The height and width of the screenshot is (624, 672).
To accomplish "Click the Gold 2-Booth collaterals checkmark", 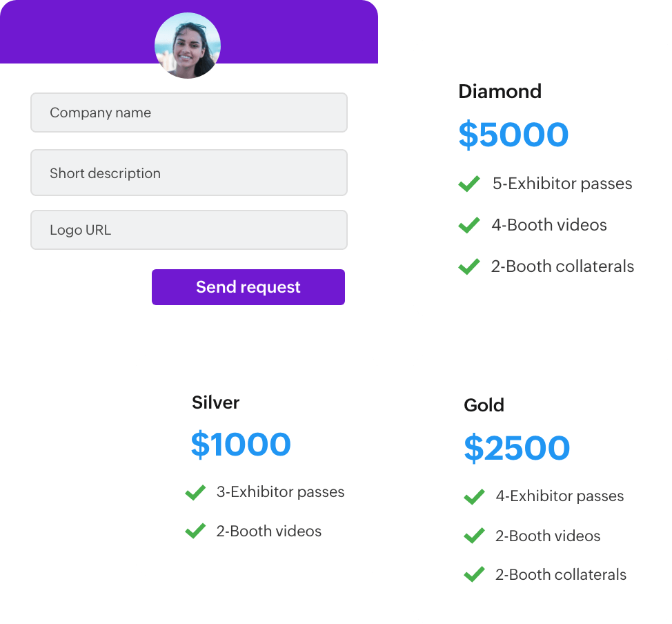I will 474,574.
